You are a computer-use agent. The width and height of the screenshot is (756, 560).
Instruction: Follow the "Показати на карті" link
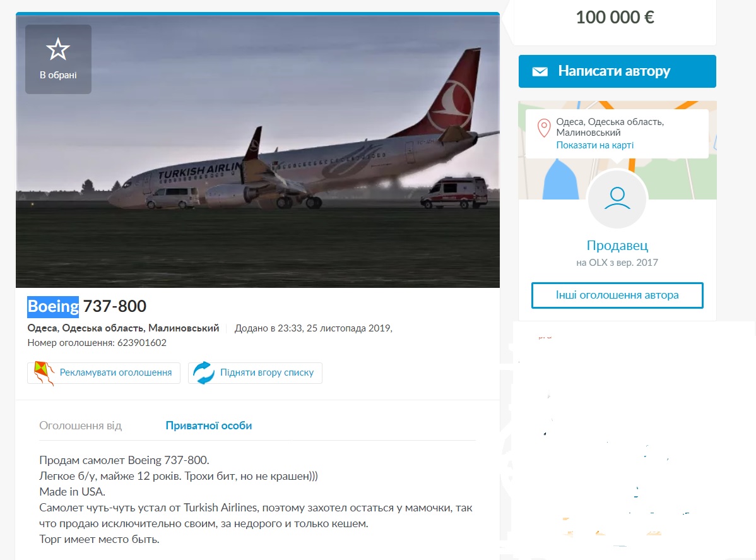594,145
